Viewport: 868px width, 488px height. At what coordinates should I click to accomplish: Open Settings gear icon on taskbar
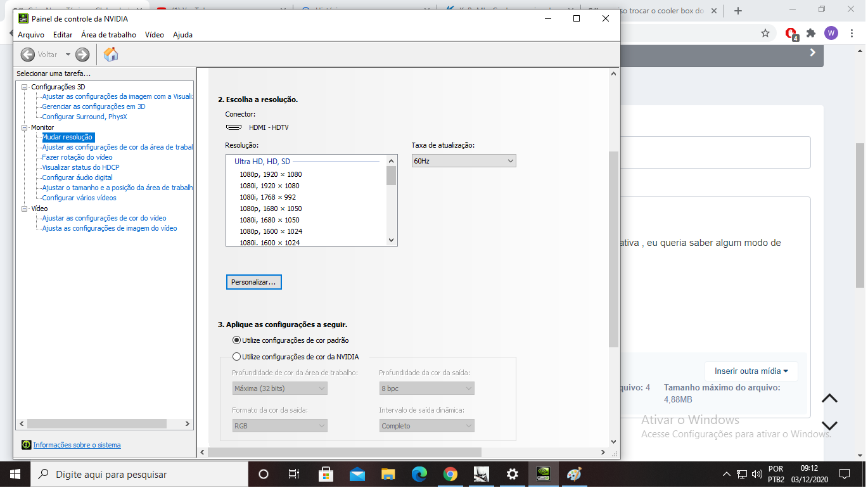(x=513, y=474)
